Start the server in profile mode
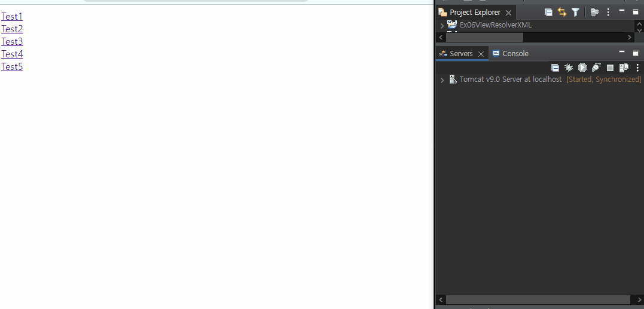Screen dimensions: 644x309 point(596,68)
